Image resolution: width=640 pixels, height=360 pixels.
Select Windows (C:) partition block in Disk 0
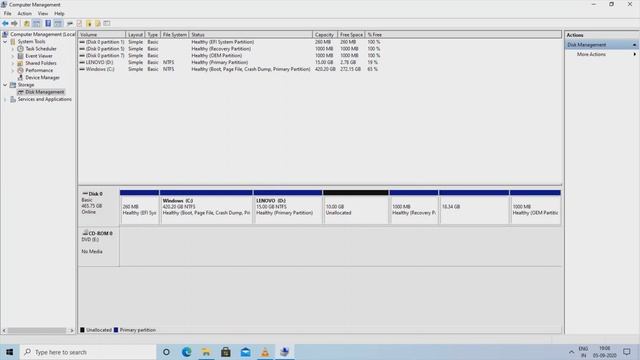[206, 207]
